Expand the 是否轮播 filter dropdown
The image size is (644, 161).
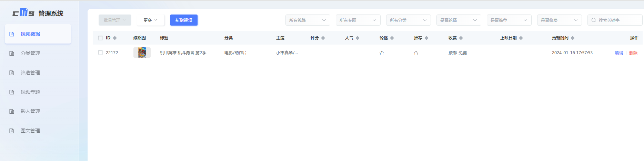pyautogui.click(x=459, y=20)
